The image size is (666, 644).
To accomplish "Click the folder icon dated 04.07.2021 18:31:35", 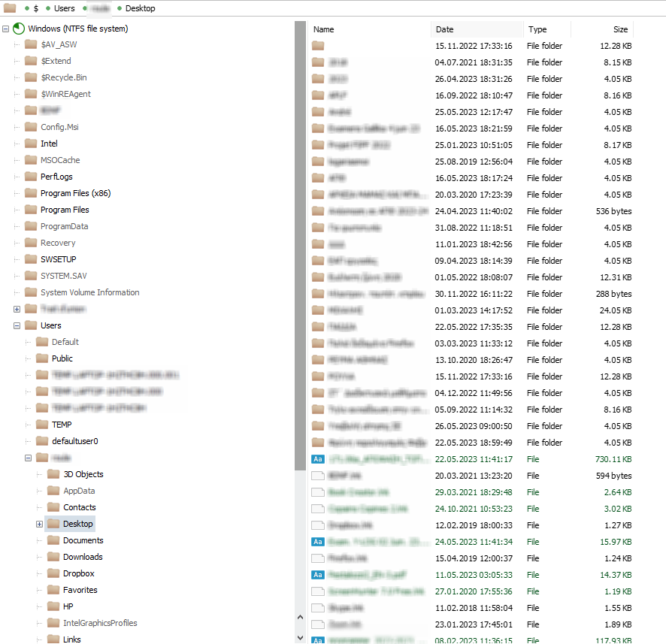I will [318, 62].
